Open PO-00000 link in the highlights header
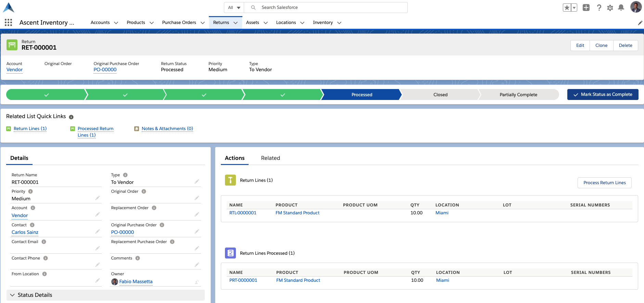Screen dimensions: 644x303 (x=105, y=70)
